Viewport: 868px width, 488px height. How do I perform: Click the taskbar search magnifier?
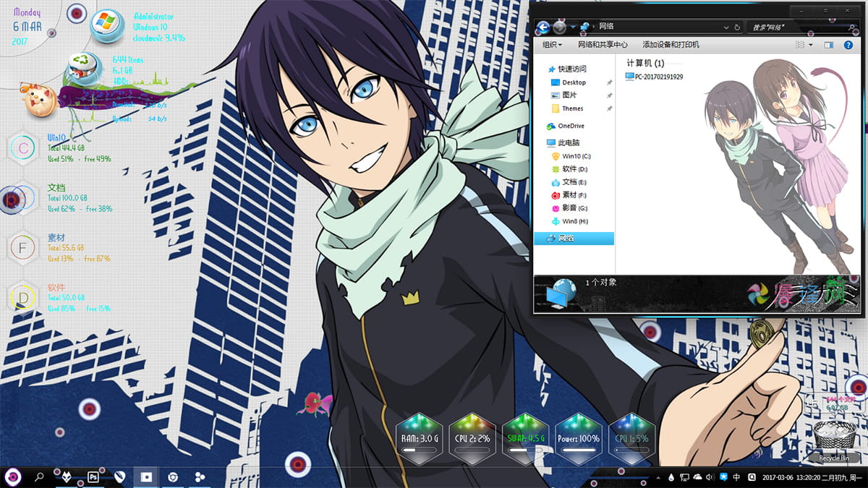tap(40, 477)
